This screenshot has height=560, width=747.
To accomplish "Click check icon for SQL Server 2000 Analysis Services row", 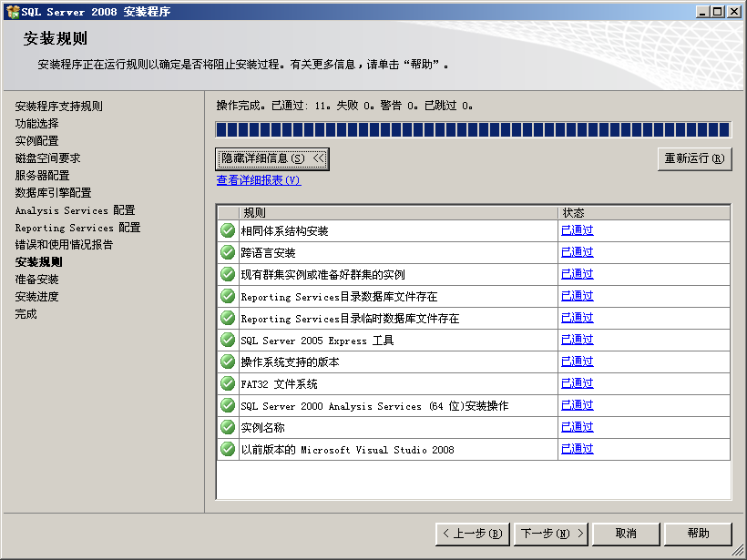I will (x=228, y=406).
